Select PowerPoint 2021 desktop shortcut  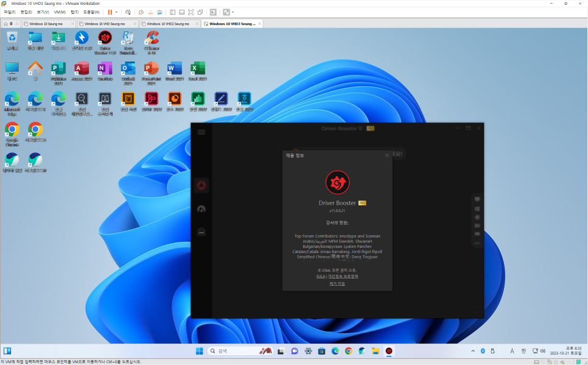[x=152, y=74]
